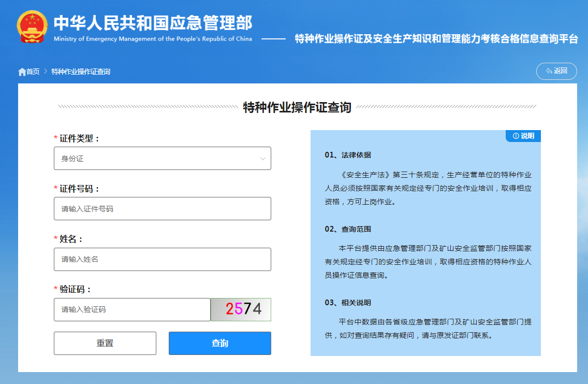Click the 中华人民共和国应急管理部 title
The image size is (588, 384).
click(x=153, y=23)
